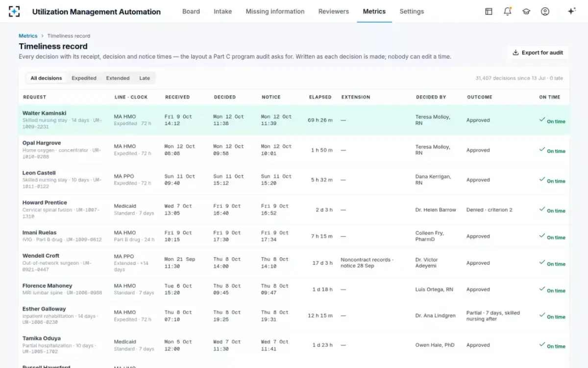Open the sparkle assistant icon

[571, 11]
